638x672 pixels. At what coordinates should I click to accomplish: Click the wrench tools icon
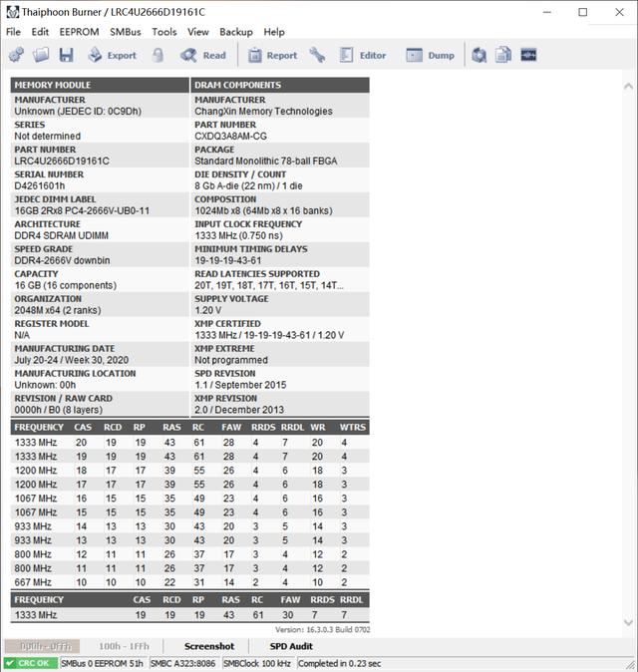pyautogui.click(x=317, y=55)
